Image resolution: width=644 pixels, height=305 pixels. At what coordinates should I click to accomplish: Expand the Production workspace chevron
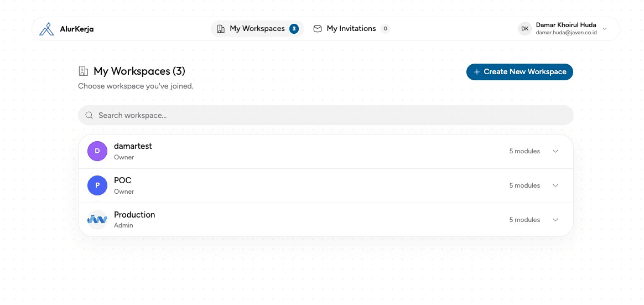pos(555,220)
